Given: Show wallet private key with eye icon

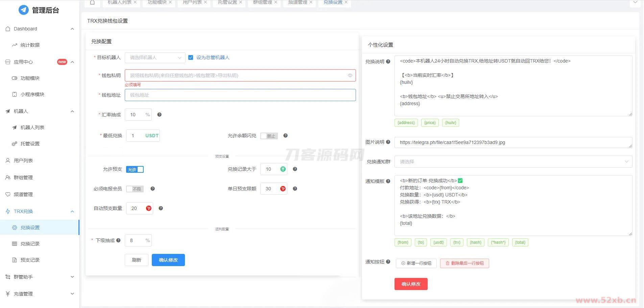Looking at the screenshot, I should 350,75.
